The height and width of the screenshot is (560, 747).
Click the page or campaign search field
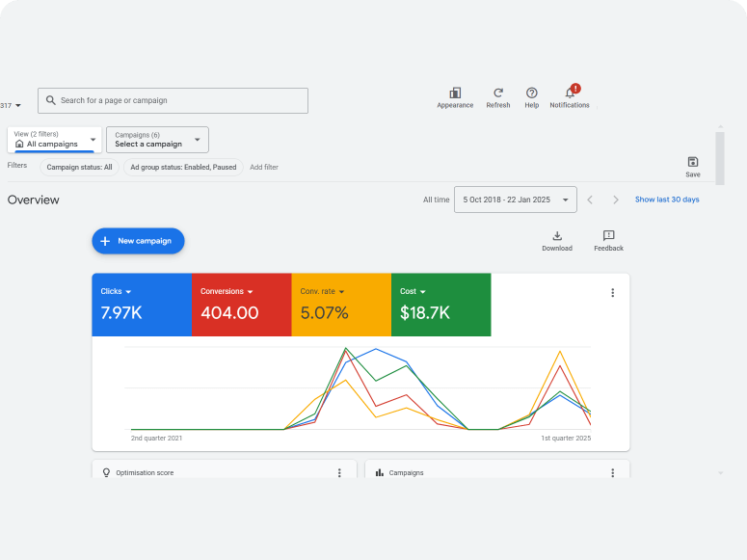[x=173, y=100]
